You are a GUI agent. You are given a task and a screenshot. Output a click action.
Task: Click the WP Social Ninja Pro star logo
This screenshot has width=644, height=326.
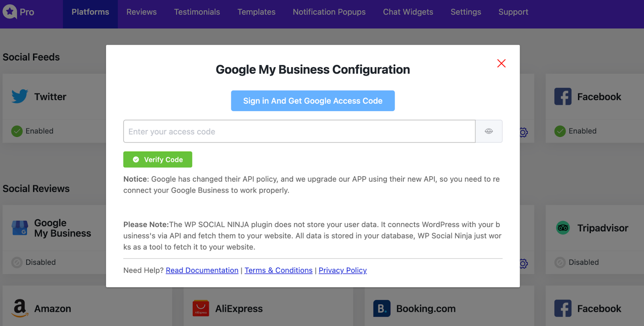point(10,12)
